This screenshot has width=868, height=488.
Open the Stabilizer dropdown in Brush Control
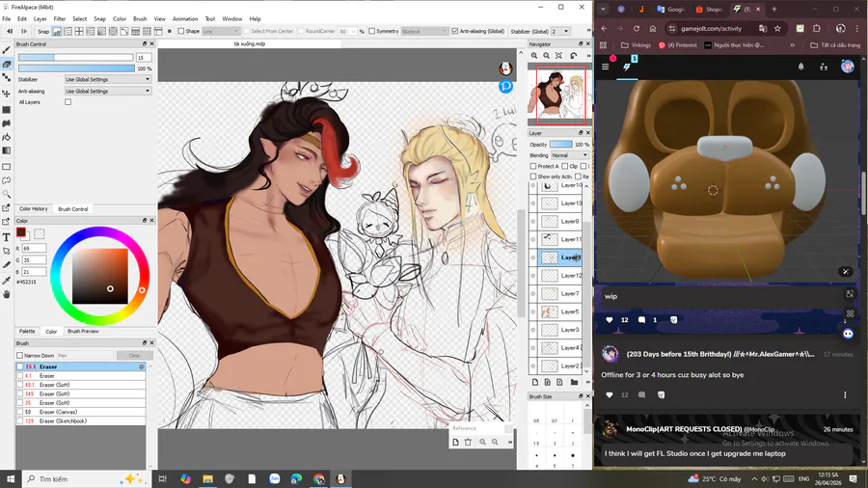point(107,80)
